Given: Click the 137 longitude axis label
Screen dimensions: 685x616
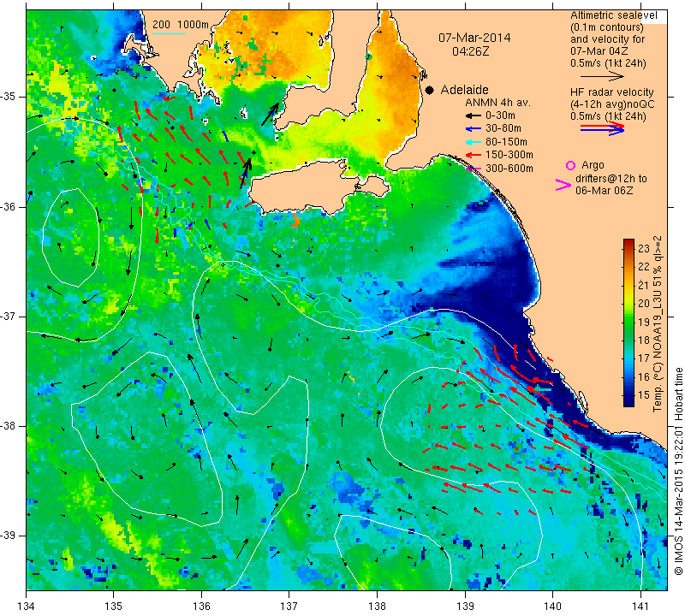Looking at the screenshot, I should click(x=289, y=606).
